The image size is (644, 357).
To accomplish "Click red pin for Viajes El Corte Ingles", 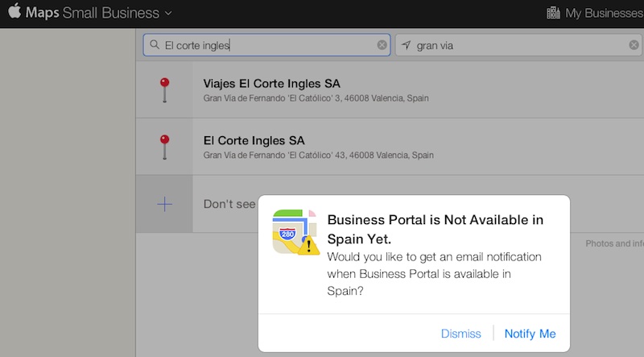I will tap(165, 90).
